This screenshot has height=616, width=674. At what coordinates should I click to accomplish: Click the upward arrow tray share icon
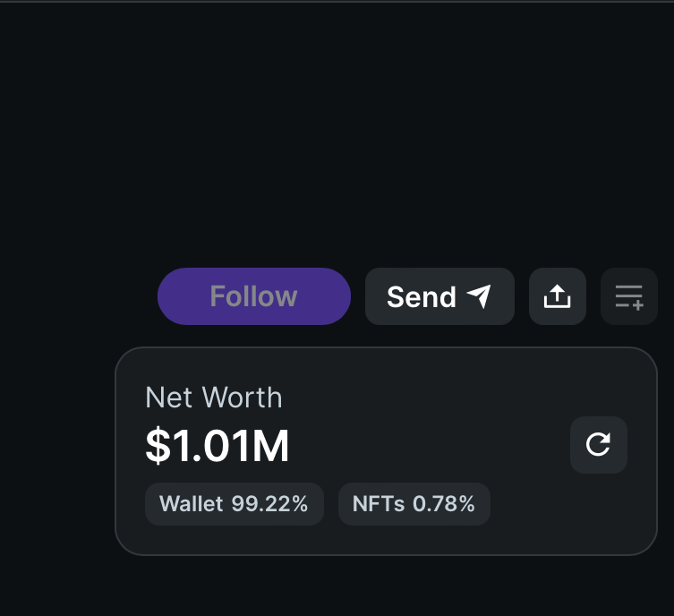[557, 296]
